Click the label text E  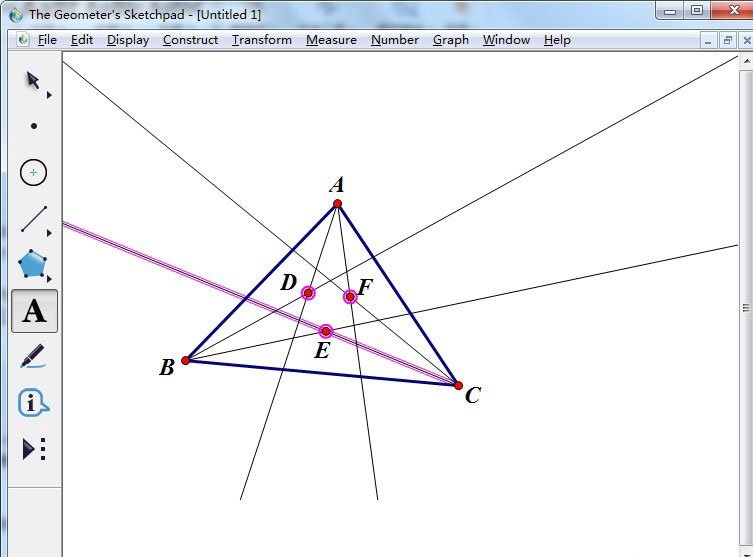coord(322,351)
